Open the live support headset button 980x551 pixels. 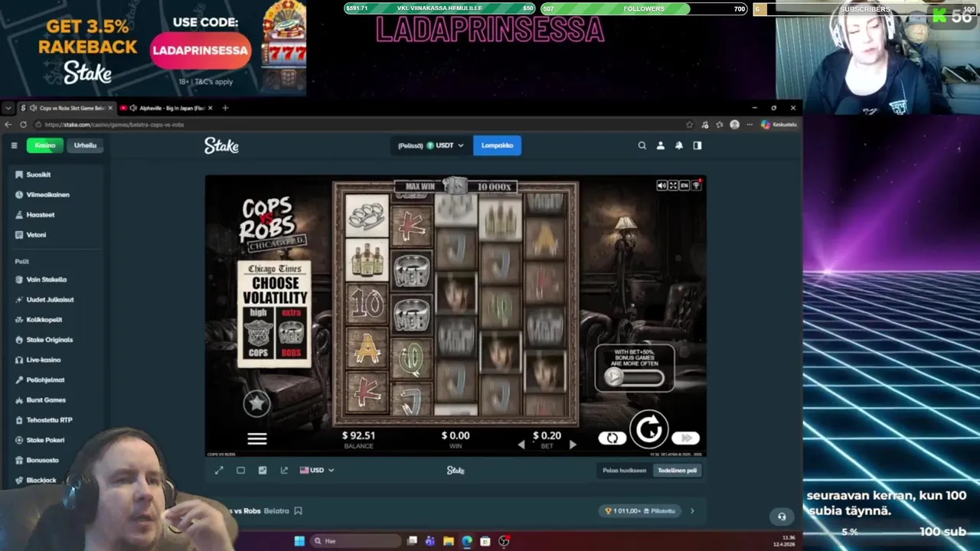point(782,517)
